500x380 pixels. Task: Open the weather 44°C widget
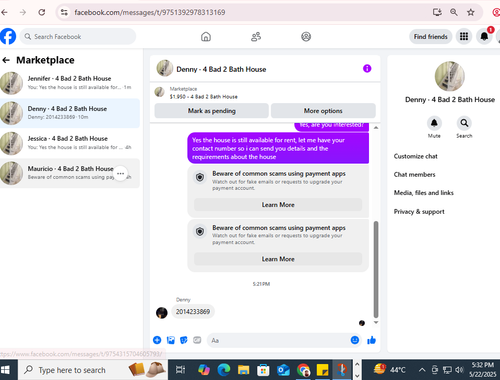389,370
